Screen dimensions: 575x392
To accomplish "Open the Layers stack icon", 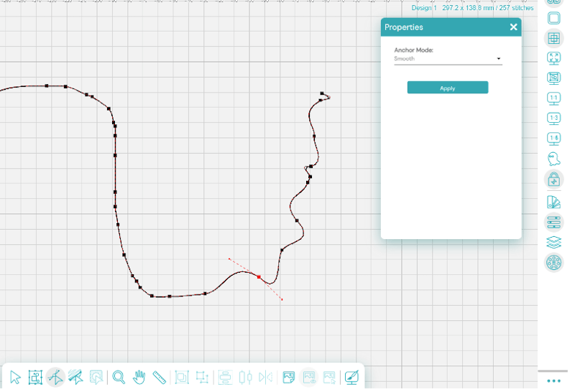I will pos(553,242).
